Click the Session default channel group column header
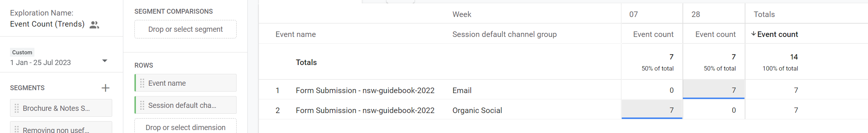The height and width of the screenshot is (133, 868). click(504, 34)
